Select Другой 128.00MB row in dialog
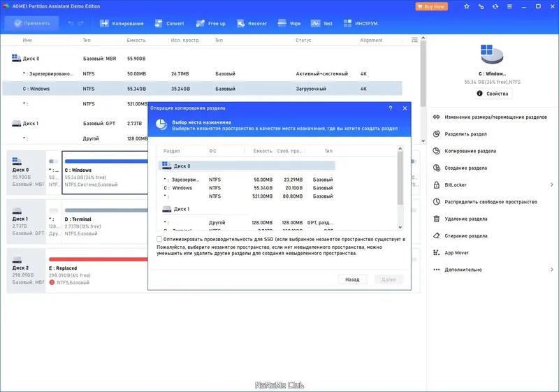 coord(247,222)
